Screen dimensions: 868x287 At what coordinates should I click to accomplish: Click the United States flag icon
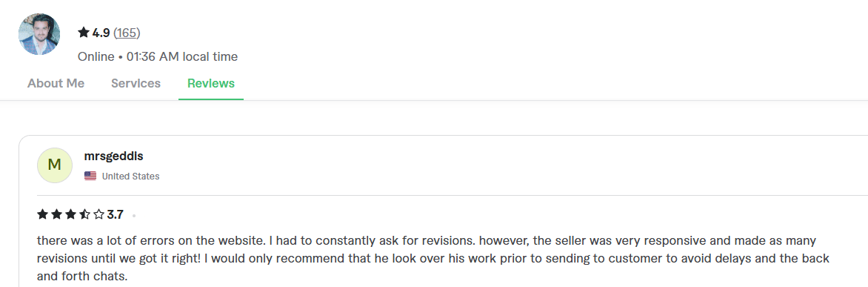click(x=90, y=177)
